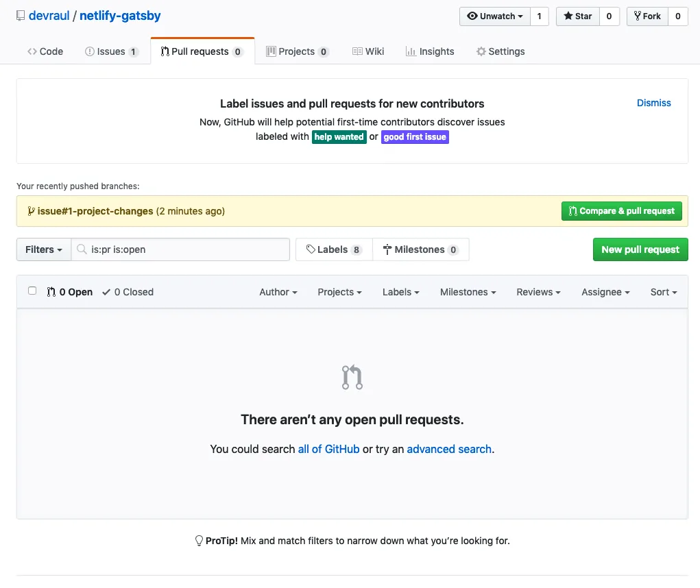The width and height of the screenshot is (700, 588).
Task: Click the good first issue label
Action: point(415,137)
